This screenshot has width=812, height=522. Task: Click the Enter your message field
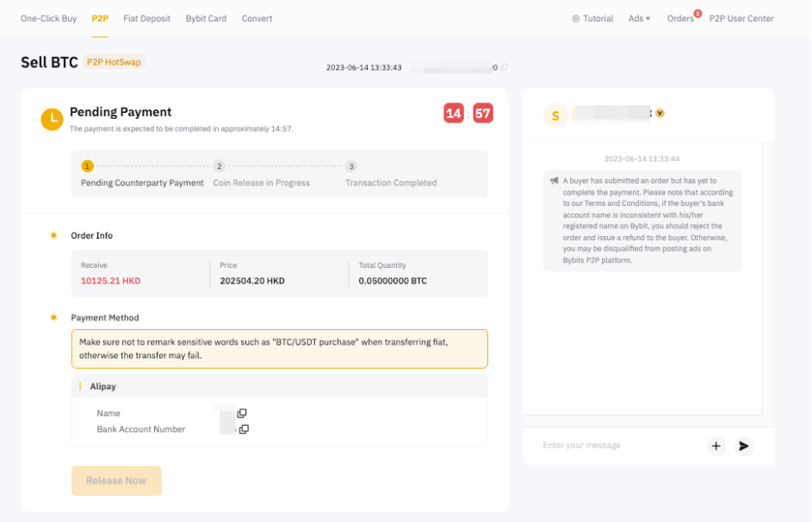click(x=616, y=445)
